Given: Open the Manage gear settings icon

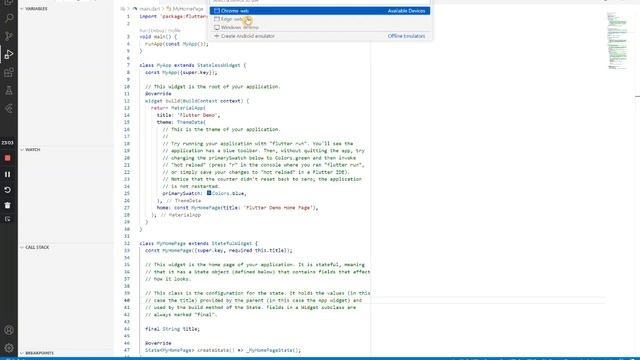Looking at the screenshot, I should 9,348.
